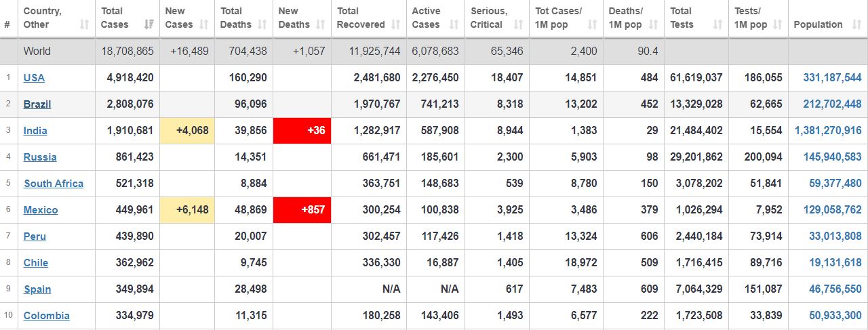The height and width of the screenshot is (330, 868).
Task: Sort by New Cases arrow icon
Action: 205,24
